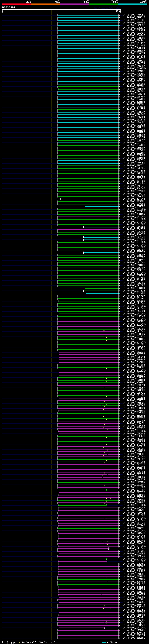Select hit label UniRef100_P05369
The image size is (149, 644).
pyautogui.click(x=134, y=283)
